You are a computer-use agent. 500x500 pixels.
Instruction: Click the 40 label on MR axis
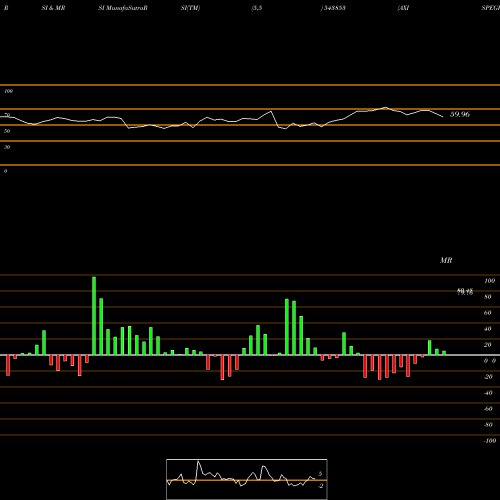(x=488, y=329)
